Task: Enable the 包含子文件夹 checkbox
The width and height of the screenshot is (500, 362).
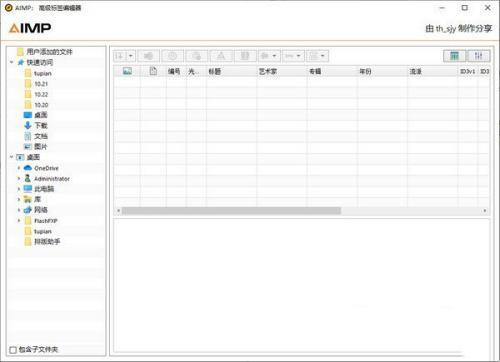Action: click(x=13, y=350)
